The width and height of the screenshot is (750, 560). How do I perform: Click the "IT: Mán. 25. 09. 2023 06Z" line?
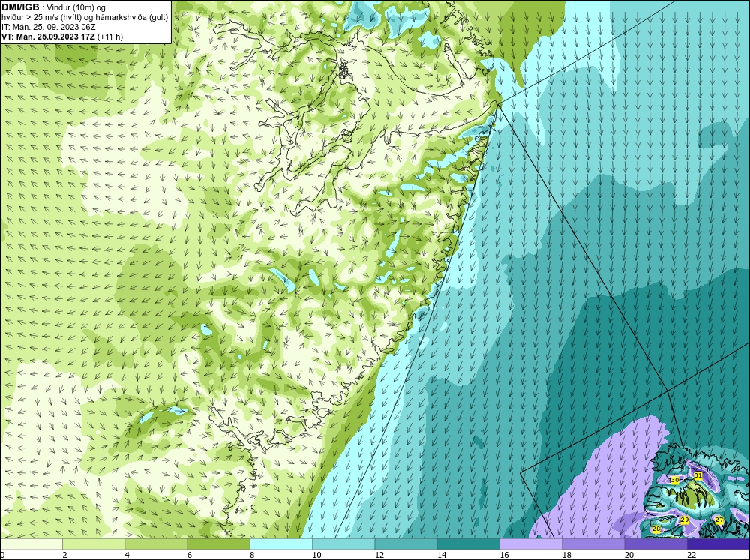48,27
